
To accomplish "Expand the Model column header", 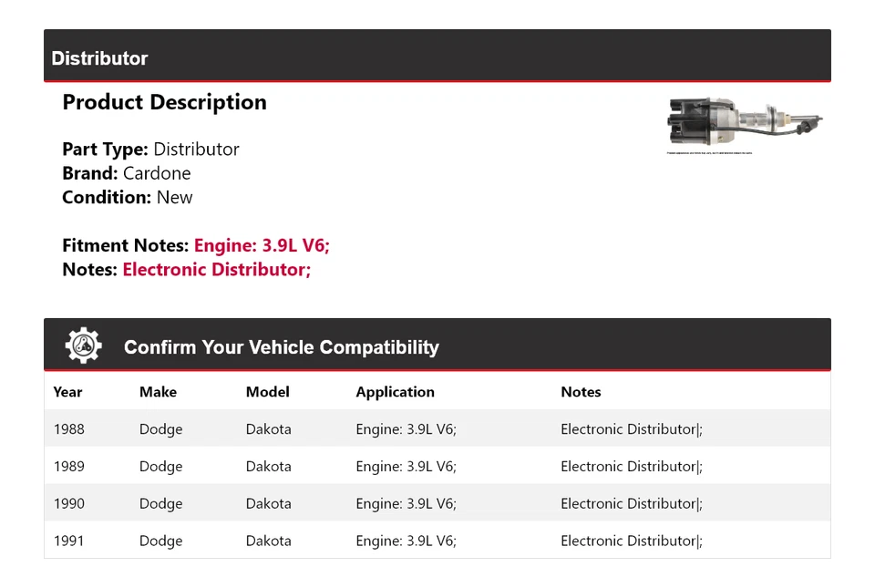I will pyautogui.click(x=267, y=392).
